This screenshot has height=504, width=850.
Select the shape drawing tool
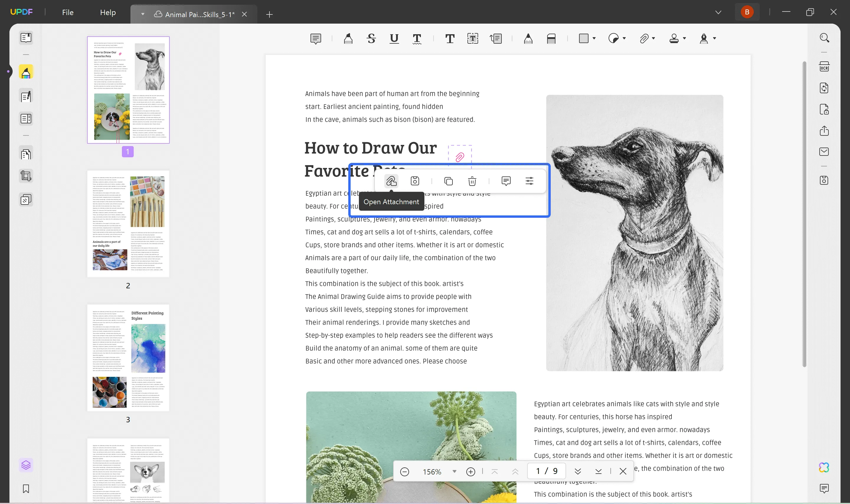coord(585,38)
